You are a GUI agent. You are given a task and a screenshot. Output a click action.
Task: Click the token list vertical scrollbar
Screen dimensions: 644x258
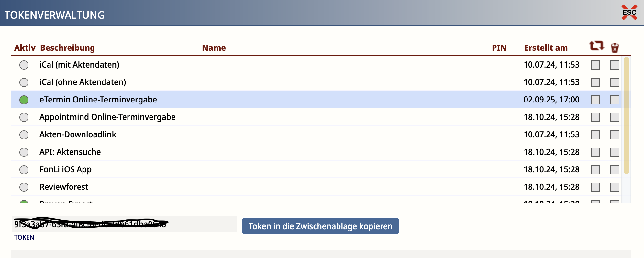[x=626, y=115]
